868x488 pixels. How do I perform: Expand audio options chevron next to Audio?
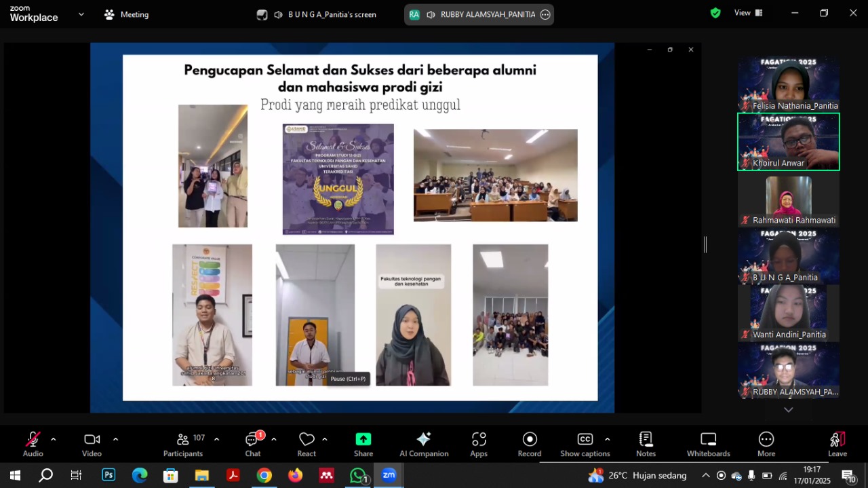tap(54, 439)
